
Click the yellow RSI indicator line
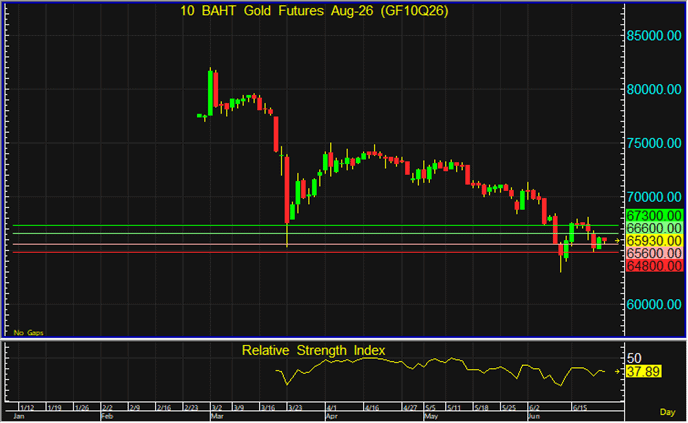click(441, 371)
